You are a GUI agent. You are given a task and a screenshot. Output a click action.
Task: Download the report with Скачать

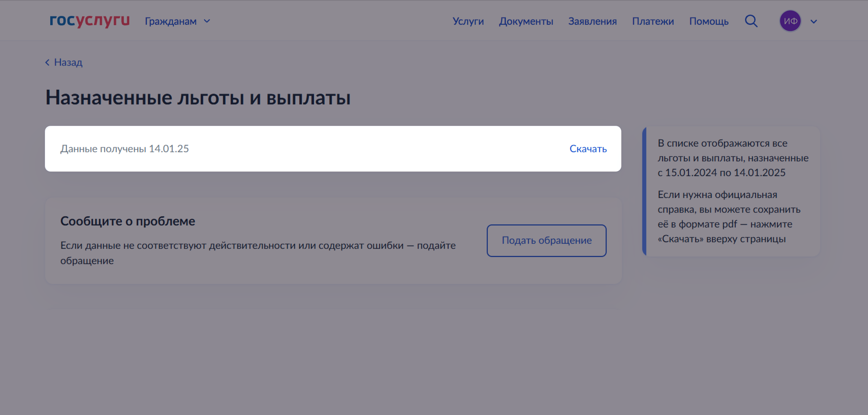coord(588,149)
